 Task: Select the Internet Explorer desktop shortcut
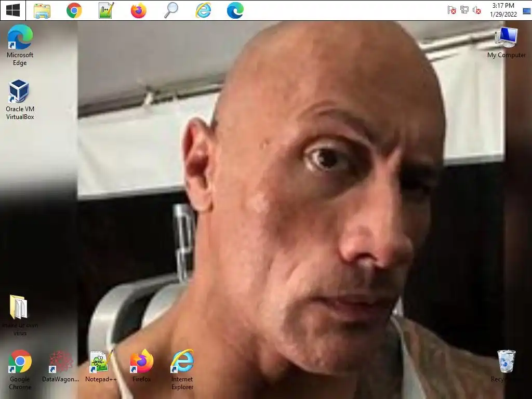[182, 370]
